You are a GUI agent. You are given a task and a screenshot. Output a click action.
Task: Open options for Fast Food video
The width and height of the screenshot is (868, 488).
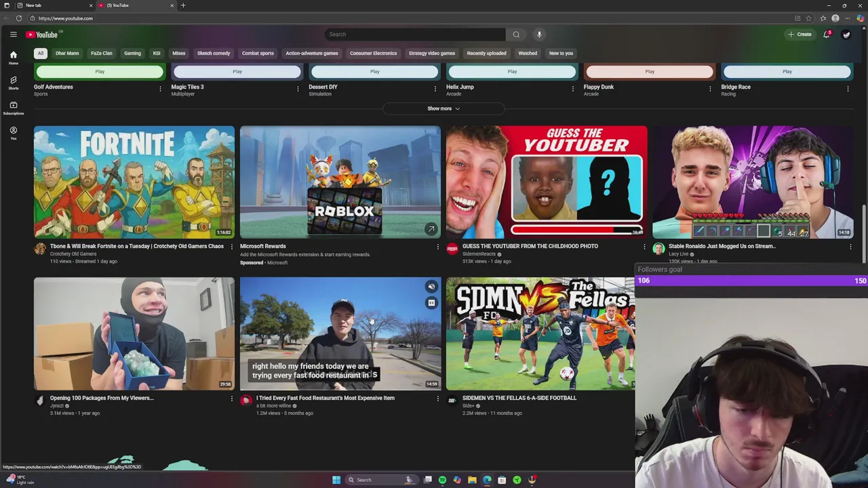pyautogui.click(x=437, y=399)
